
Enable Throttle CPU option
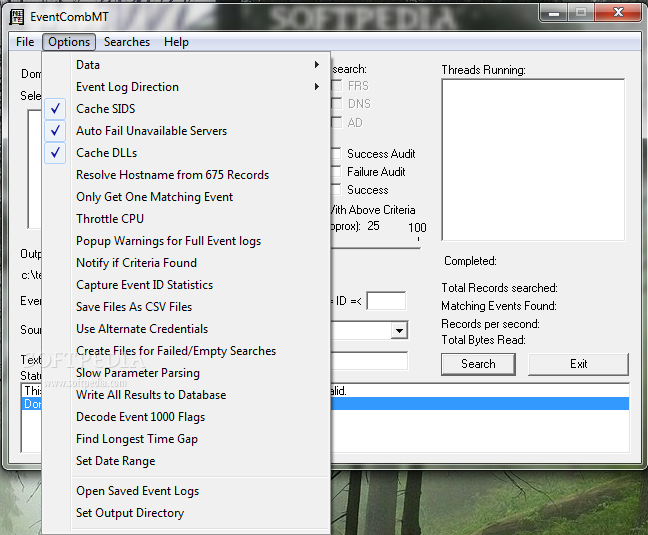coord(186,219)
